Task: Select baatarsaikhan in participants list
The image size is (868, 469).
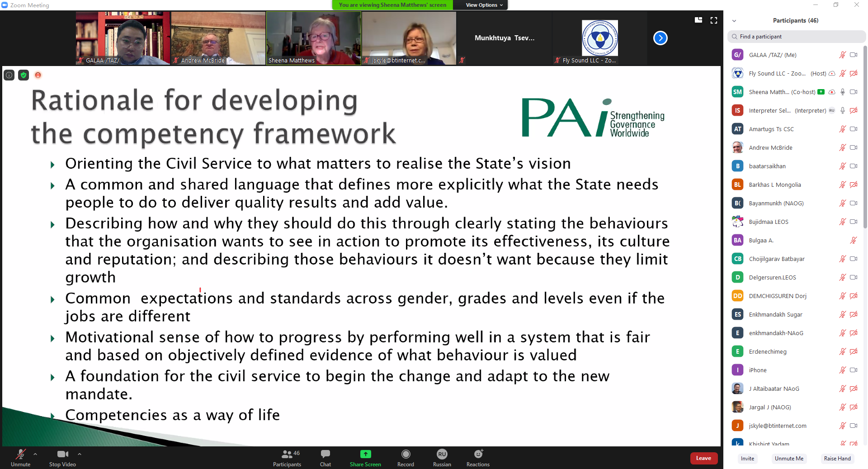Action: (795, 166)
